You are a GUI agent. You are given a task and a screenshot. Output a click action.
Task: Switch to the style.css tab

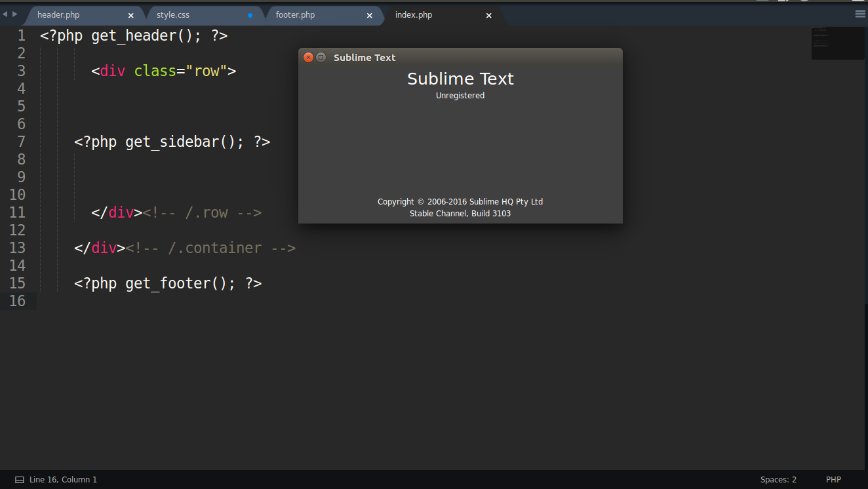(173, 15)
